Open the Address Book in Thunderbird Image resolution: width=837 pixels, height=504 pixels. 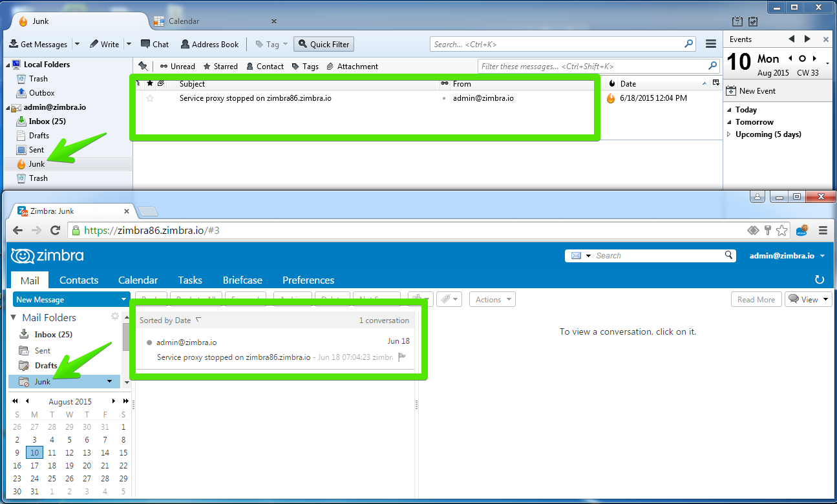[210, 44]
